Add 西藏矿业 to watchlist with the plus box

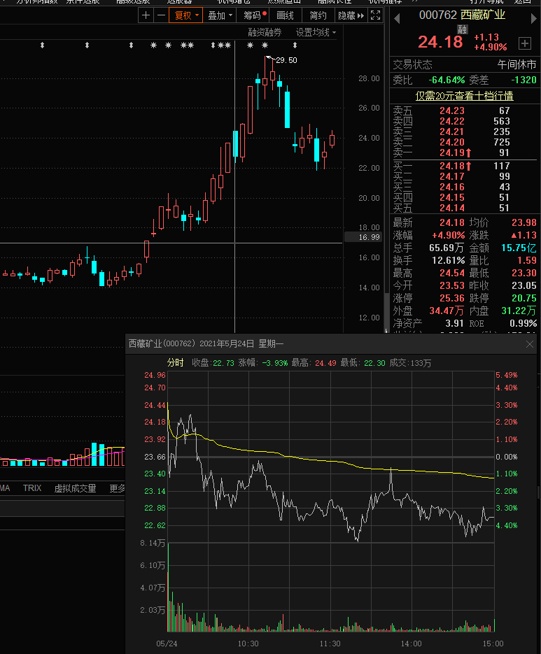coord(525,43)
